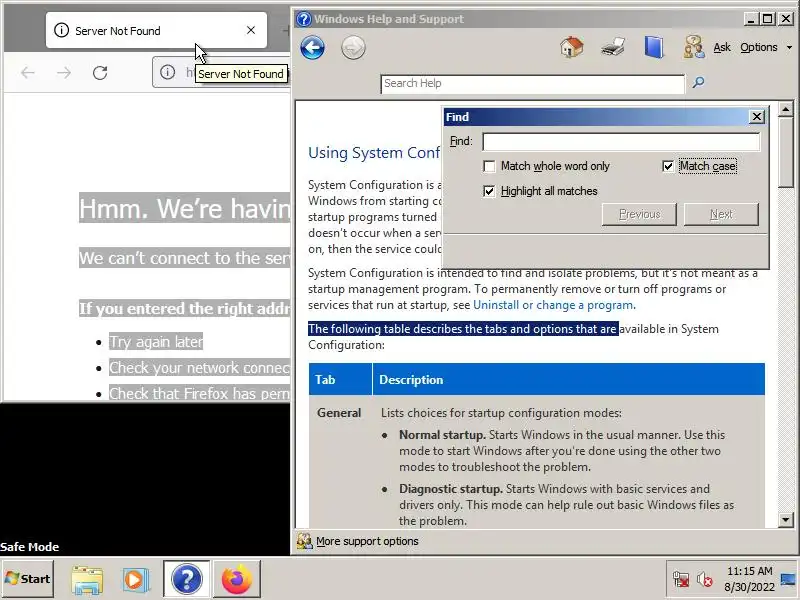This screenshot has width=800, height=600.
Task: Click 'Normal startup.' bold text
Action: coord(442,435)
